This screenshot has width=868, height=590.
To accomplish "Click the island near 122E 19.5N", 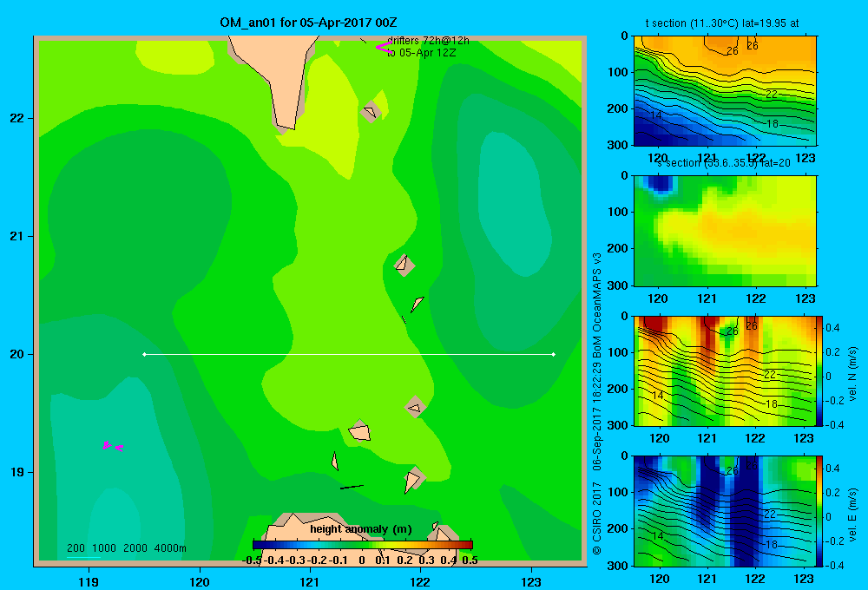I will 415,407.
